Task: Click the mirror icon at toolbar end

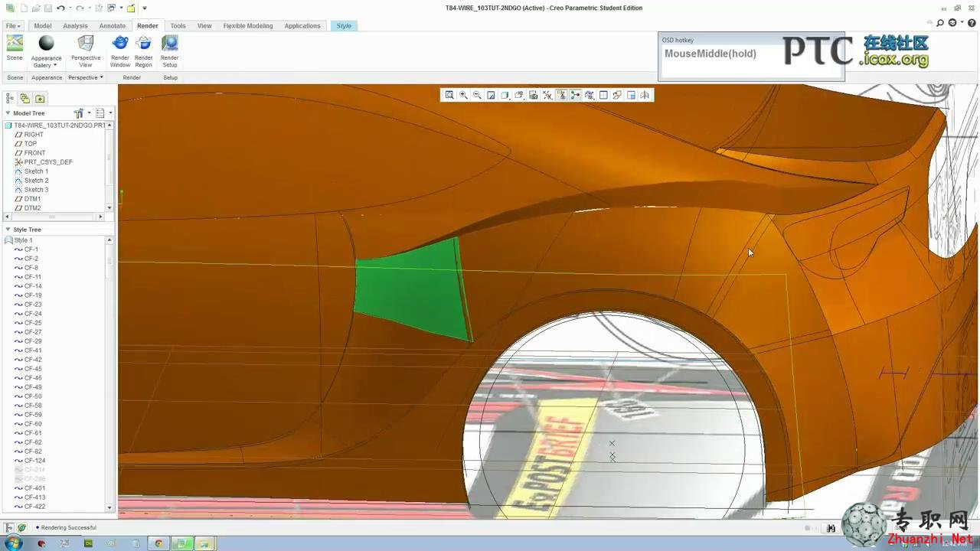Action: [645, 95]
